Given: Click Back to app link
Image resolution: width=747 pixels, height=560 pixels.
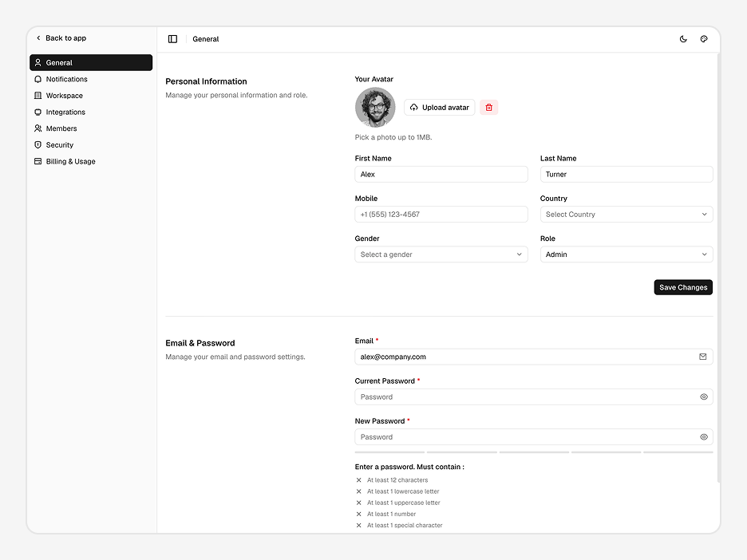Looking at the screenshot, I should [x=61, y=38].
